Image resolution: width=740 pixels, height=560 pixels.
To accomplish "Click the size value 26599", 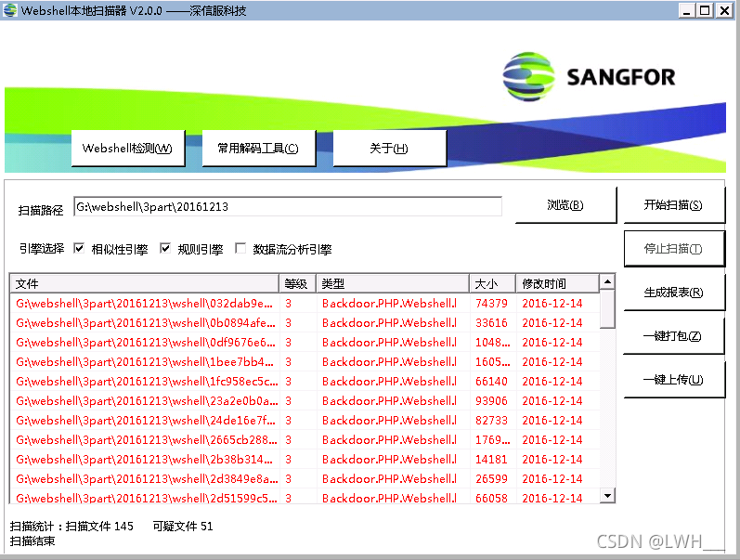I will [x=491, y=479].
